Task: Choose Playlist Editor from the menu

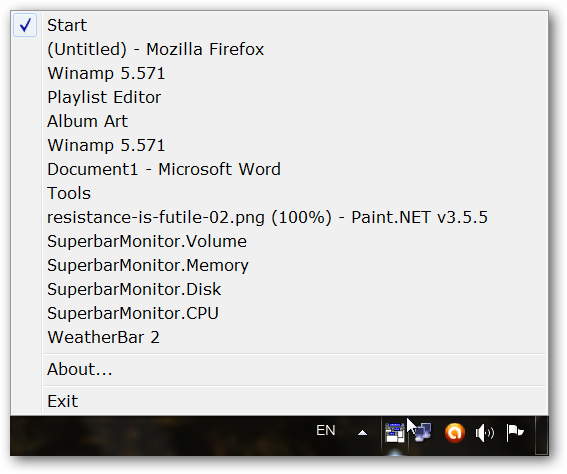Action: point(279,97)
